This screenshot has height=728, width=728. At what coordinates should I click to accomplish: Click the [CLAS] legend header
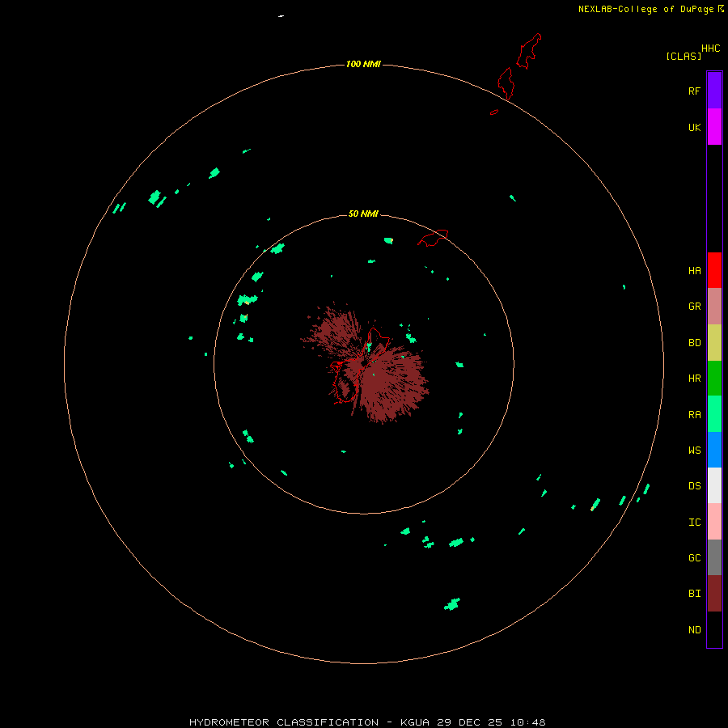684,56
